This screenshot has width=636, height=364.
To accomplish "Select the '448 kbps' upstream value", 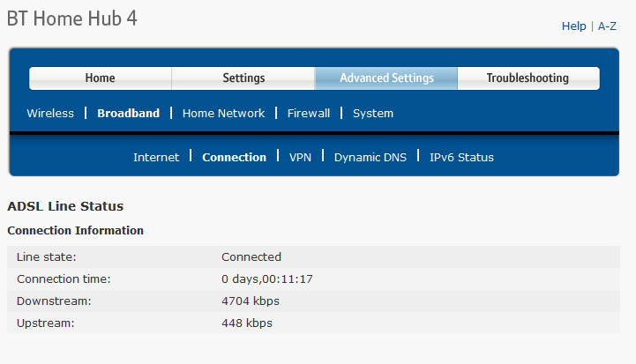I will tap(247, 323).
